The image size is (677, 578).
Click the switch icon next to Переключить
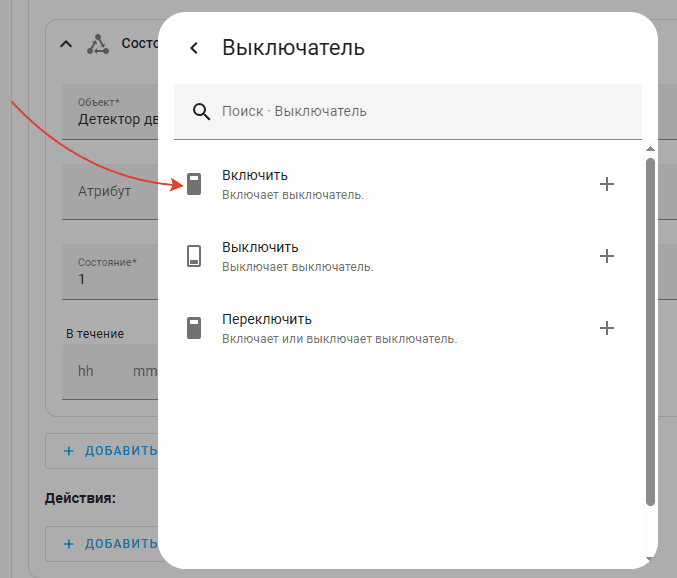[194, 328]
